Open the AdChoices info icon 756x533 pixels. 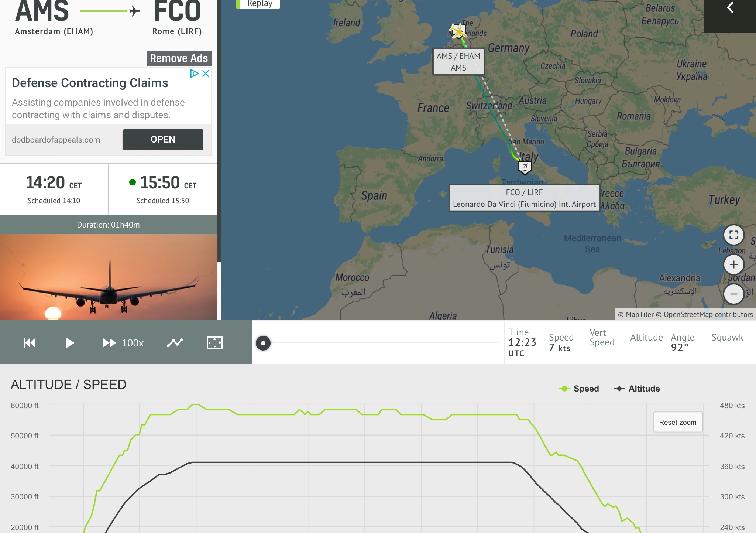click(x=194, y=74)
